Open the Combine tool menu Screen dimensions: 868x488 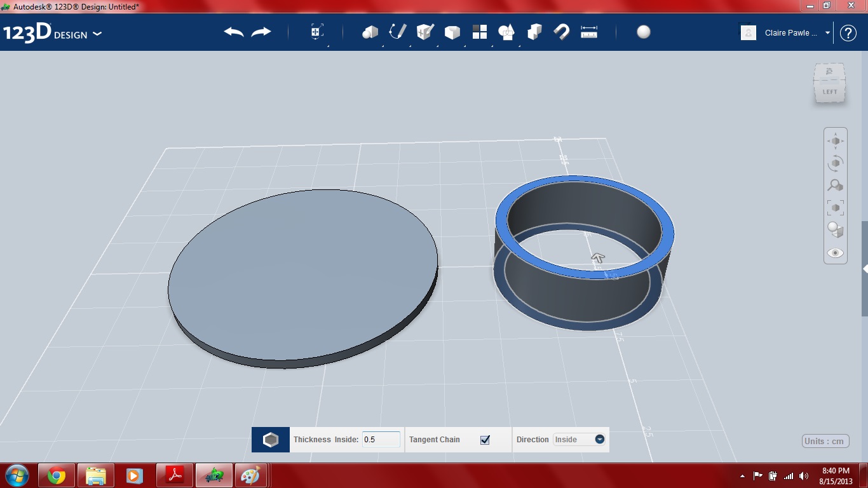click(x=534, y=32)
